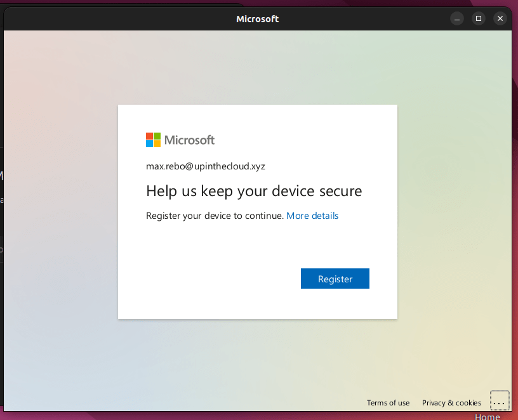Screen dimensions: 518x420
Task: Open the More details link
Action: click(x=312, y=216)
